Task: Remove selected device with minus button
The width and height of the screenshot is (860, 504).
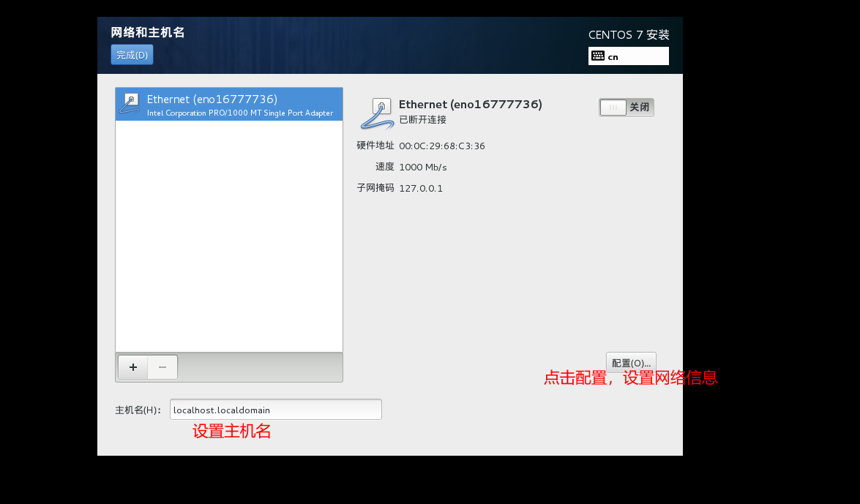Action: (162, 367)
